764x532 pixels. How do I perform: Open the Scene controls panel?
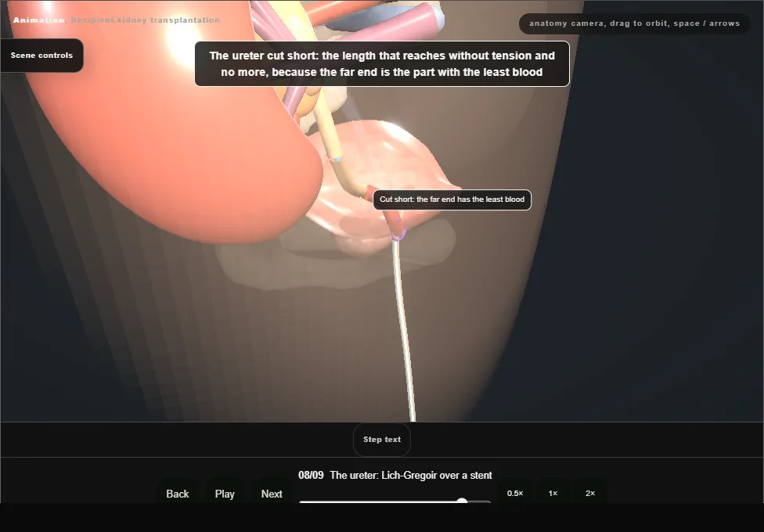pyautogui.click(x=42, y=56)
